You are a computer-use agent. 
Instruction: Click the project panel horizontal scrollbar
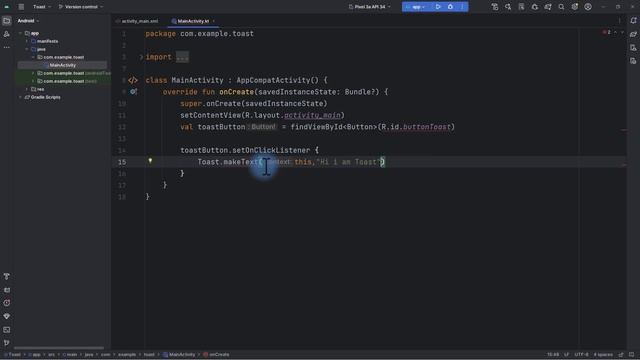(59, 348)
